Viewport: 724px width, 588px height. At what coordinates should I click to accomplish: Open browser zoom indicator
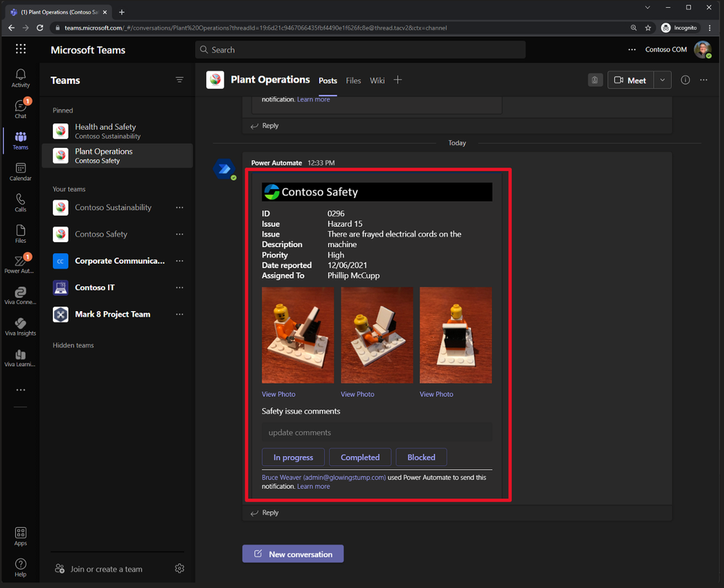pyautogui.click(x=633, y=28)
